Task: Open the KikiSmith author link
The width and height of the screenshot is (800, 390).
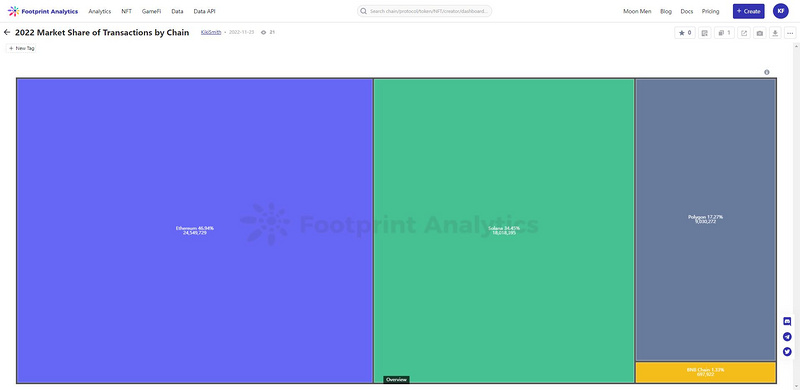Action: (211, 32)
